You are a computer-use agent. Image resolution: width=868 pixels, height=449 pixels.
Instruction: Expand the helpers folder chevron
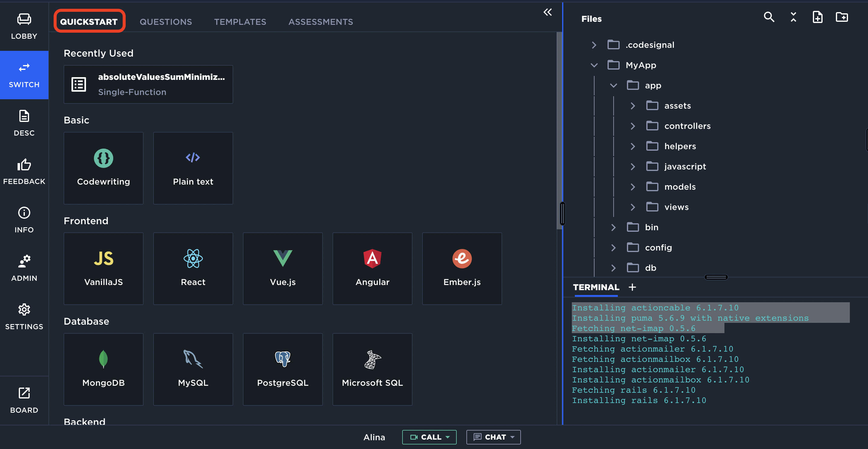coord(633,146)
